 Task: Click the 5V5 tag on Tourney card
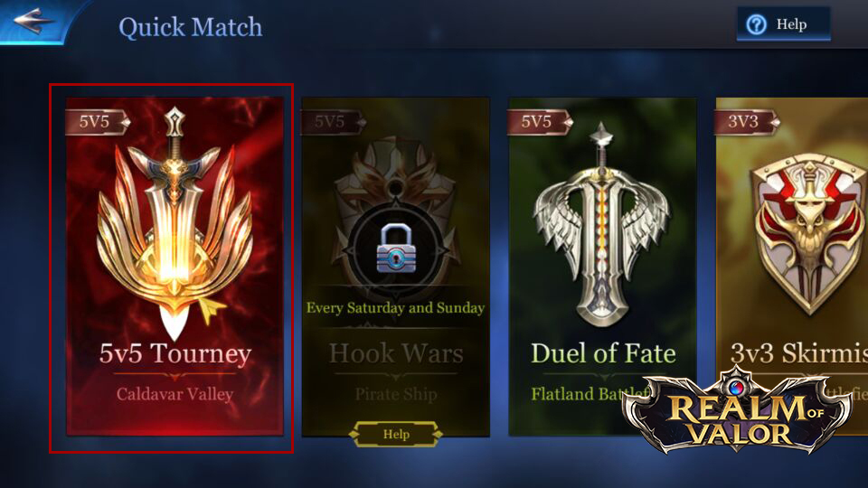point(97,122)
